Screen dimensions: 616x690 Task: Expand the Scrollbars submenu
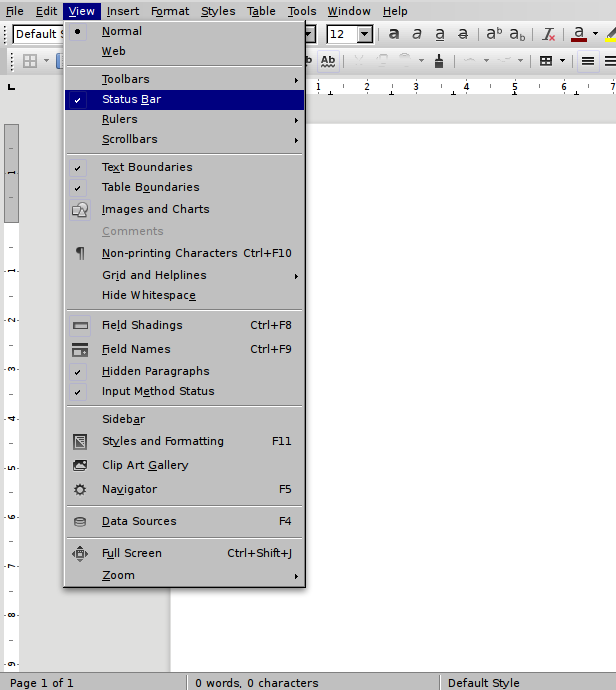tap(184, 139)
